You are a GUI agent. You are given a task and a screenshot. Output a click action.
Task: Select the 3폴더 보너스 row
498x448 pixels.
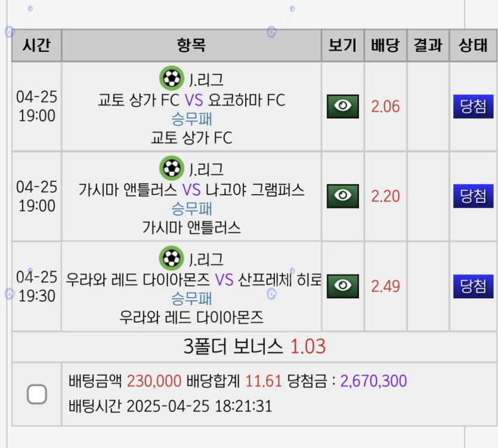[x=254, y=347]
